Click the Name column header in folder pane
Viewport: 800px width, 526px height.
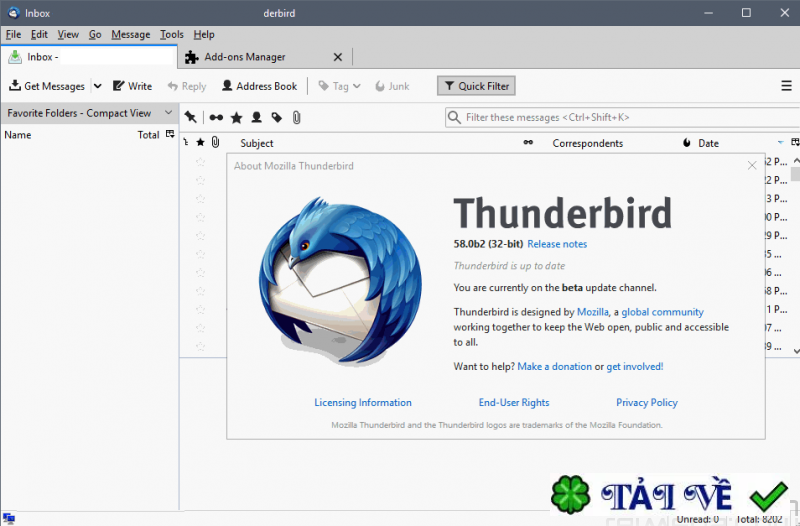point(18,135)
